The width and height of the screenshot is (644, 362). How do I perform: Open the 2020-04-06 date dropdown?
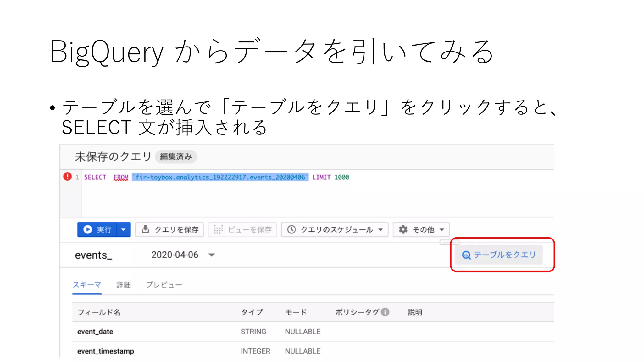183,255
